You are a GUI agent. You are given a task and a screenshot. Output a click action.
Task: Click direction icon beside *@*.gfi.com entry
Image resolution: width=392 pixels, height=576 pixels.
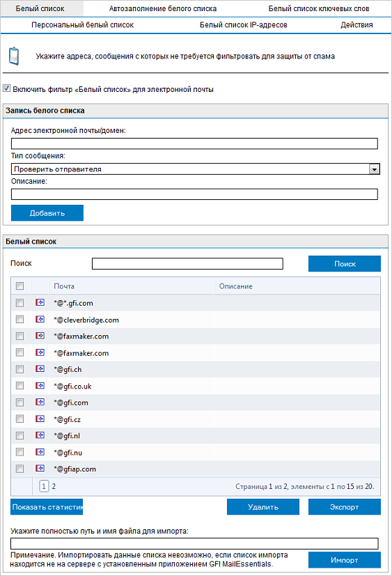coord(40,302)
